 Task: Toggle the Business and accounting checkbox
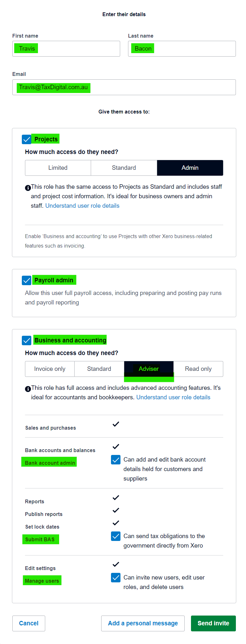27,340
